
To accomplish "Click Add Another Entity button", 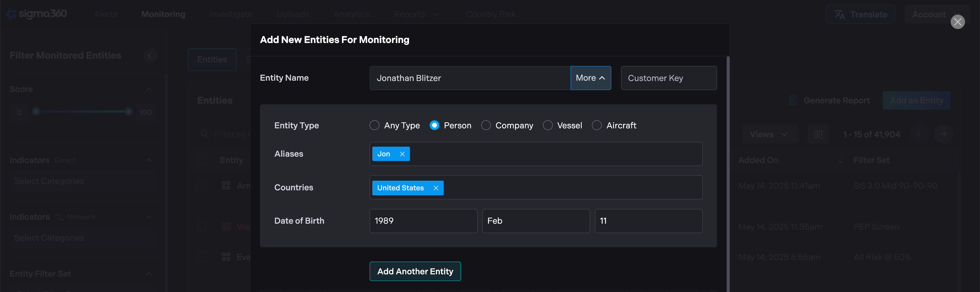I will (x=415, y=271).
